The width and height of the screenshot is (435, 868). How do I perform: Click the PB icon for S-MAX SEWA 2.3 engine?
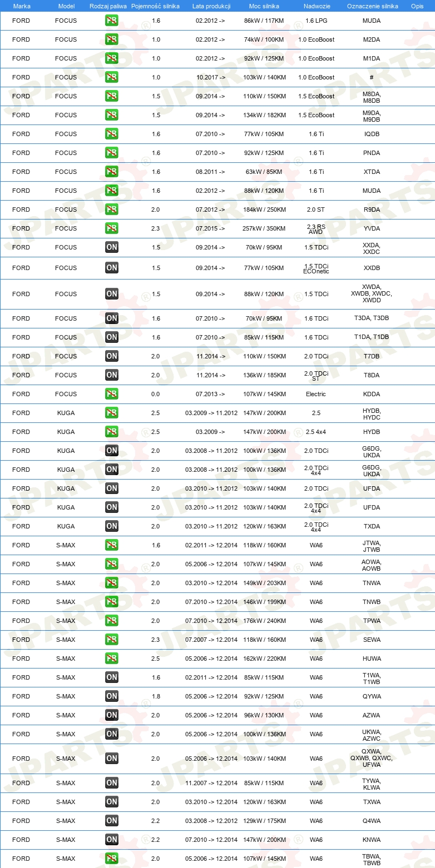tap(112, 640)
